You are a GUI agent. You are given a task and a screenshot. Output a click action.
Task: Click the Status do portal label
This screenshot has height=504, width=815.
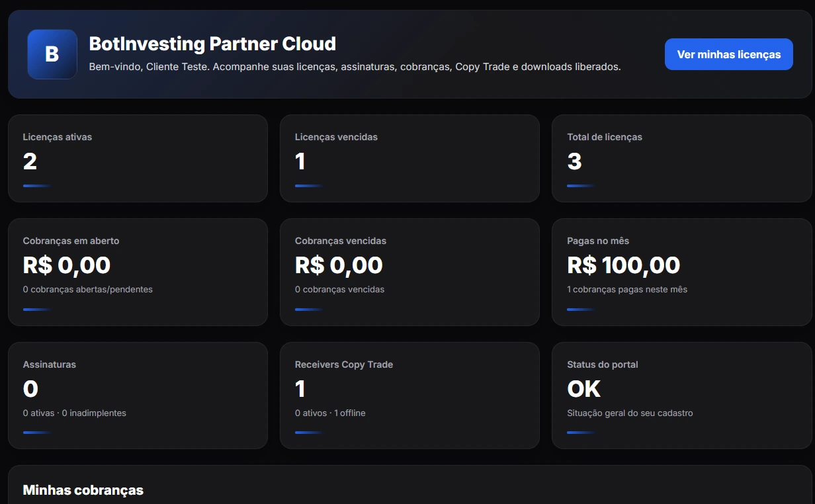click(x=603, y=364)
